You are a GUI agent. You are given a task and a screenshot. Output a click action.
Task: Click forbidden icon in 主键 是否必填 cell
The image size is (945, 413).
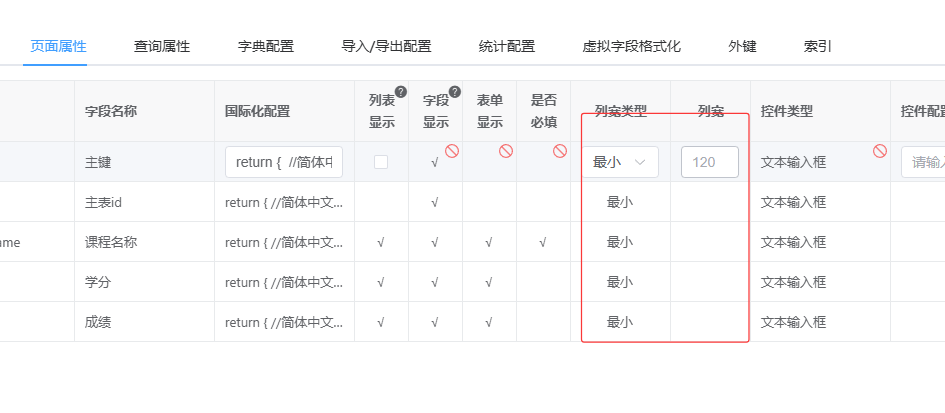[x=560, y=151]
